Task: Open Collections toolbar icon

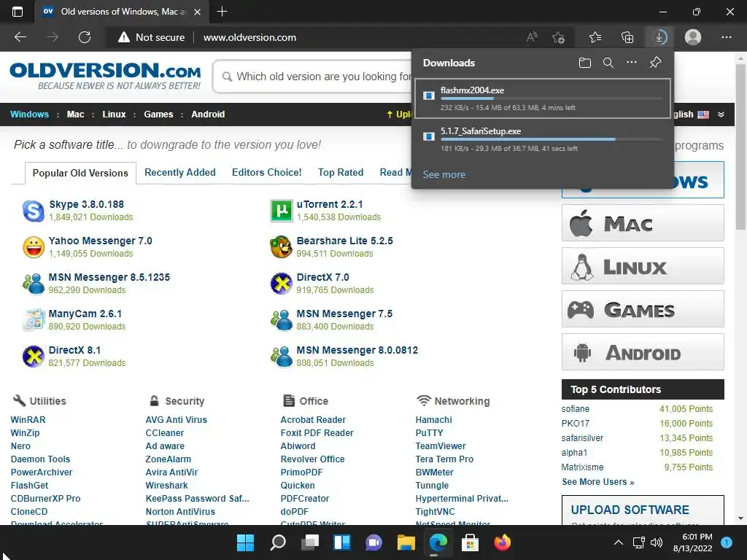Action: [627, 37]
